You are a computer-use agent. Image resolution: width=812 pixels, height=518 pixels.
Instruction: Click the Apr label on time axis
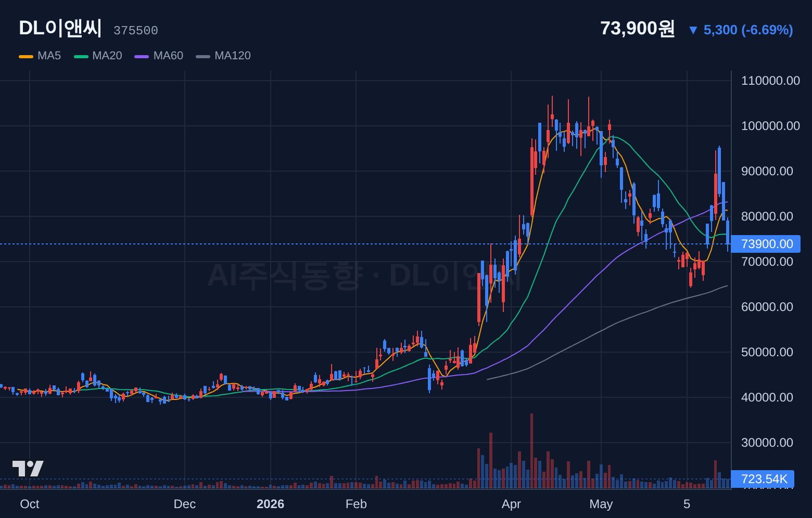pyautogui.click(x=511, y=504)
